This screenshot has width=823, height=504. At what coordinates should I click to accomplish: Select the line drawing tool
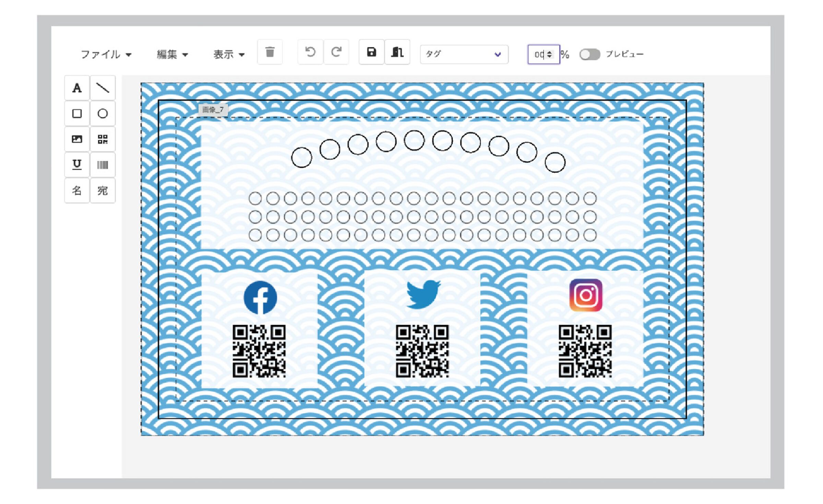click(x=103, y=88)
